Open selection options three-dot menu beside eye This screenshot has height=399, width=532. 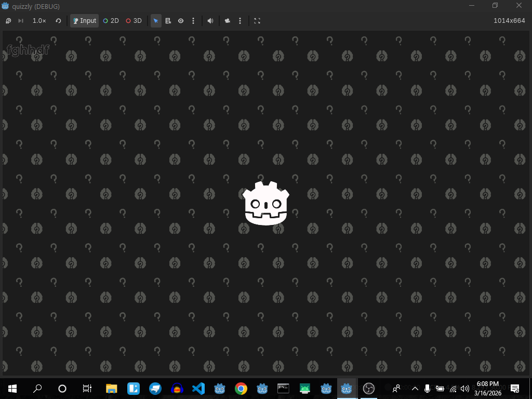pos(193,21)
